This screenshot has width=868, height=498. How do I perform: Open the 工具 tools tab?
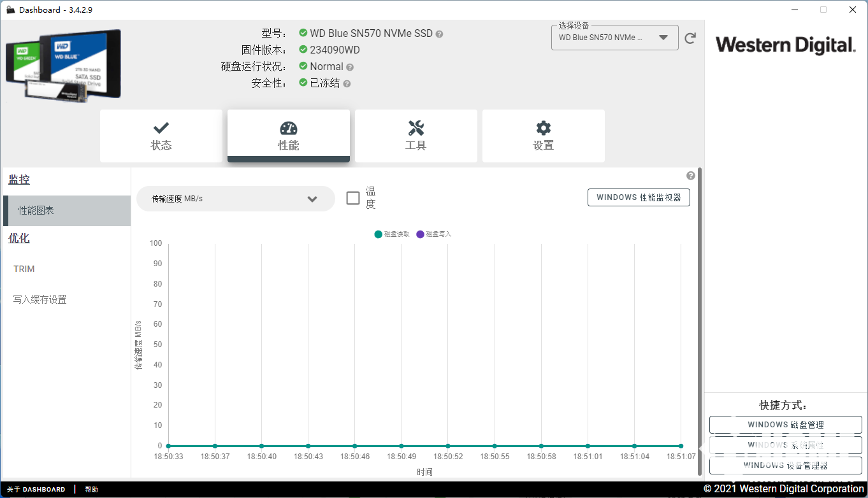pyautogui.click(x=416, y=136)
